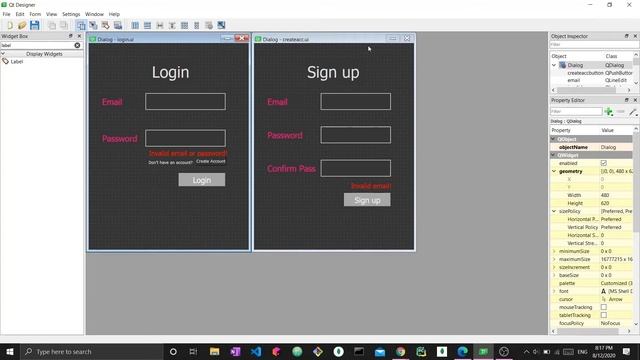This screenshot has width=640, height=360.
Task: Collapse Dialog node in Object Inspector
Action: (x=554, y=65)
